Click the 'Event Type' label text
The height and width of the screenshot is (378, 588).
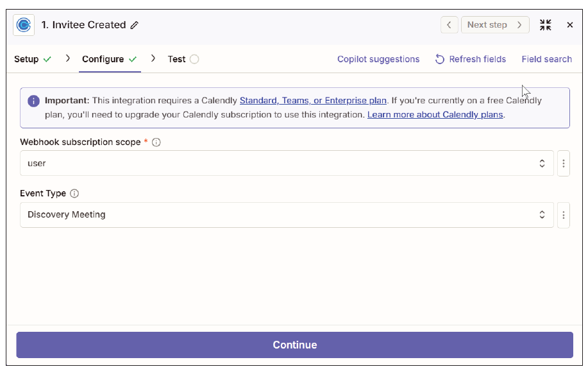pos(43,194)
